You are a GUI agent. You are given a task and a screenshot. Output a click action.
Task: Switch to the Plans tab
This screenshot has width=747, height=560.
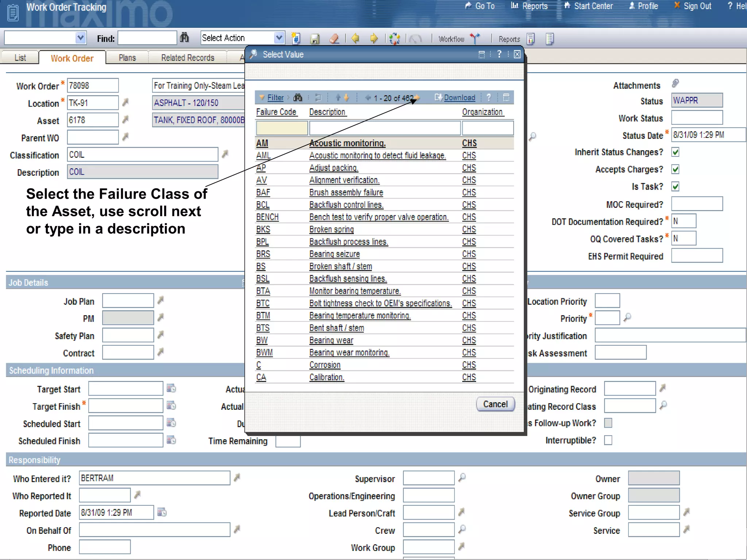pos(127,58)
